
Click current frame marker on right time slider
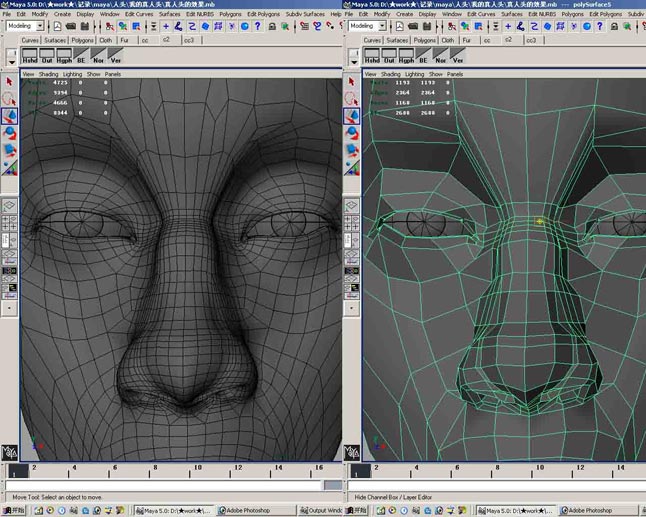point(360,471)
